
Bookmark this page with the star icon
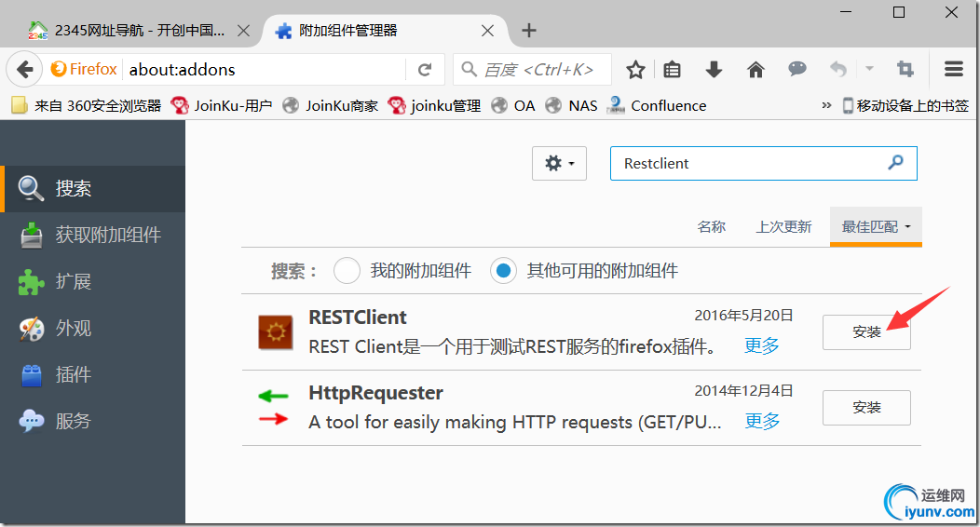tap(635, 69)
